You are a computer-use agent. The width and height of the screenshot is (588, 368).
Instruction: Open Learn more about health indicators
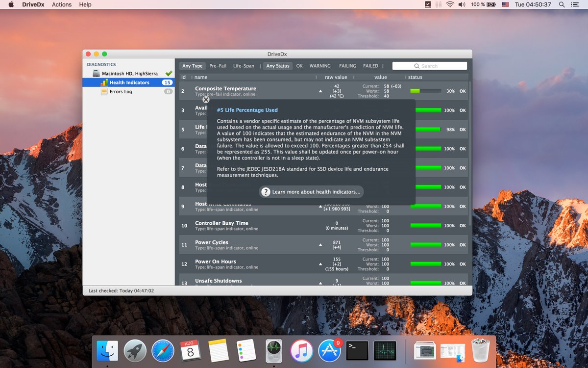pos(311,192)
